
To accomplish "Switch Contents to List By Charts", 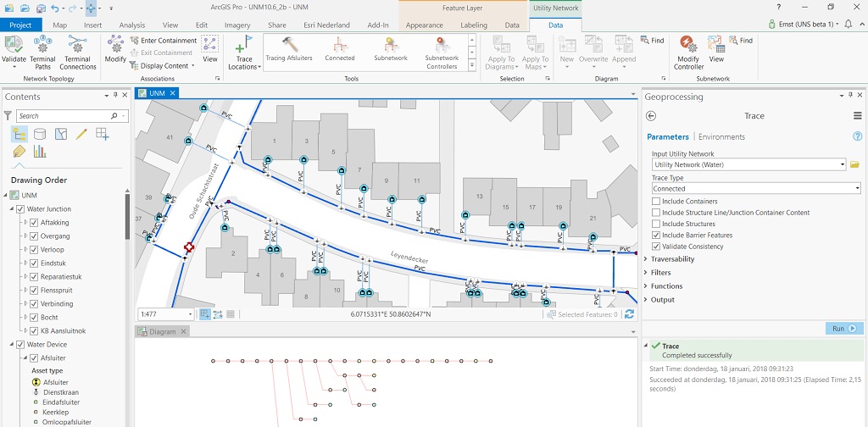I will pos(40,151).
